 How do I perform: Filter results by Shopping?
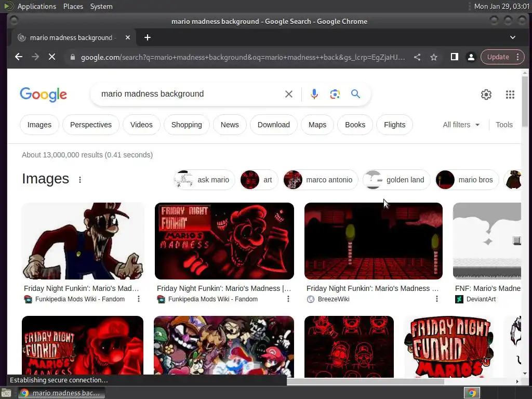pyautogui.click(x=187, y=125)
